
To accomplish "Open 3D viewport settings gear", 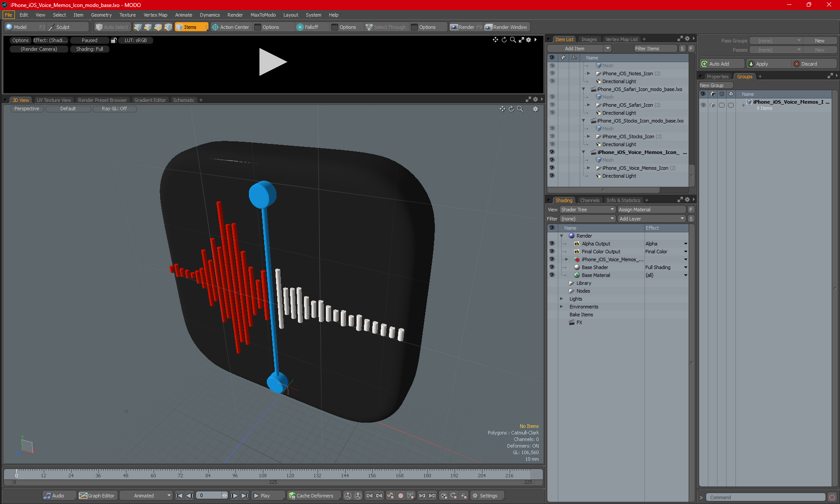I will (x=535, y=109).
